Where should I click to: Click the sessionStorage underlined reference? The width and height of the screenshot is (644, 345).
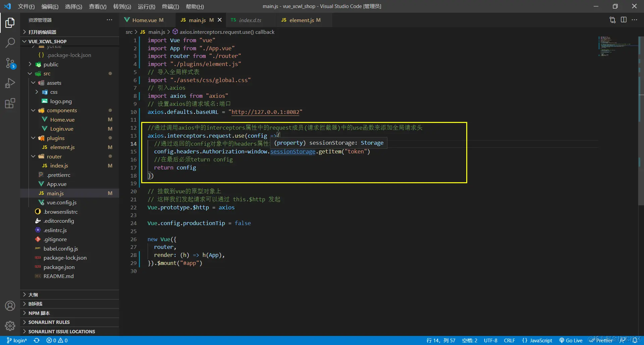pos(293,151)
